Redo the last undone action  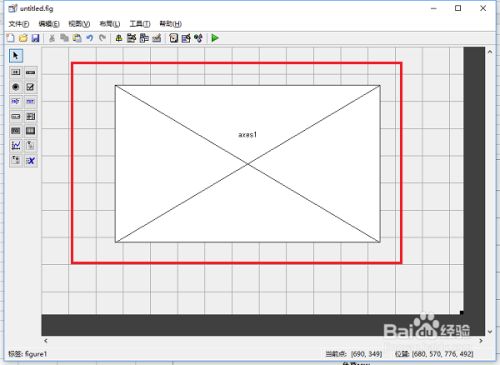click(x=102, y=38)
